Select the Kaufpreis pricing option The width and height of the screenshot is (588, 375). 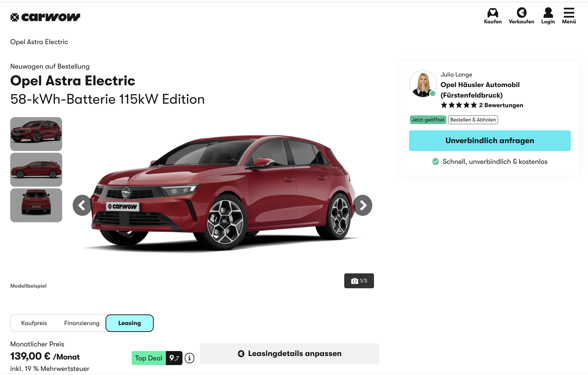[34, 323]
